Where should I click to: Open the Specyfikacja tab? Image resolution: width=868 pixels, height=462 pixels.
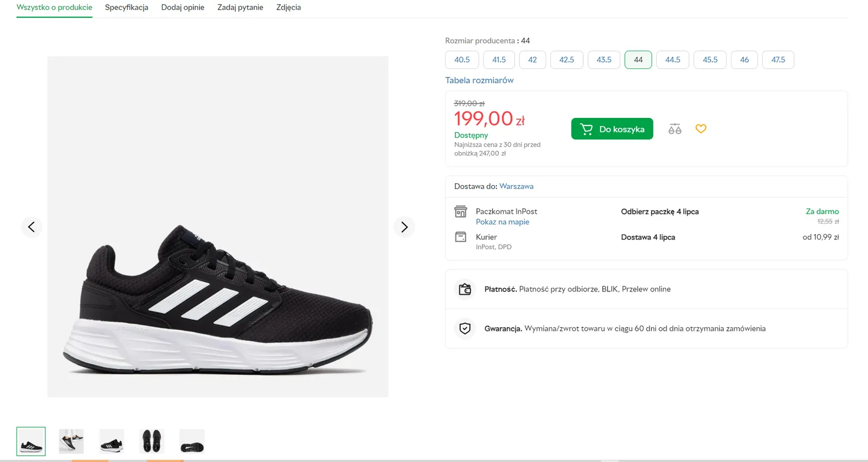[127, 8]
